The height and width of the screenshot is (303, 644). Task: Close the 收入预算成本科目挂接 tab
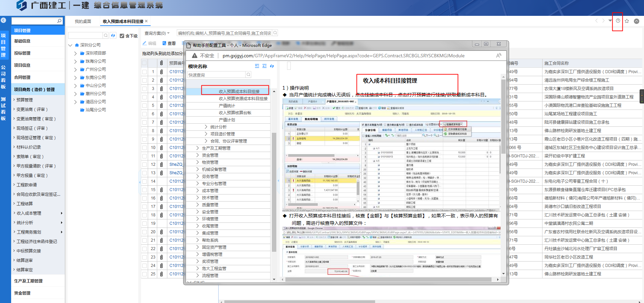tap(146, 21)
